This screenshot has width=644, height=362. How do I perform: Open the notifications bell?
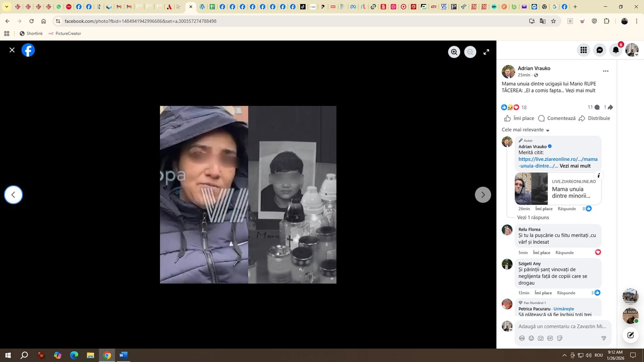pos(616,50)
